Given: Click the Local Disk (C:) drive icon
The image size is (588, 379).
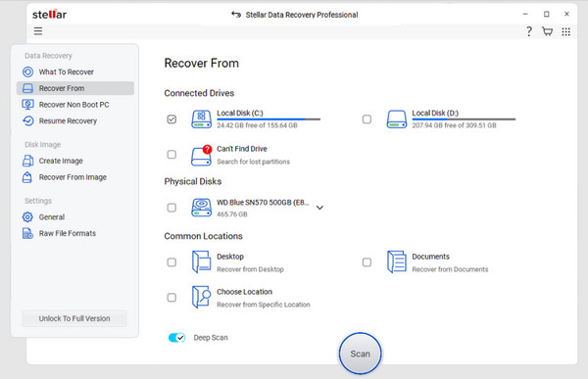Looking at the screenshot, I should [201, 118].
